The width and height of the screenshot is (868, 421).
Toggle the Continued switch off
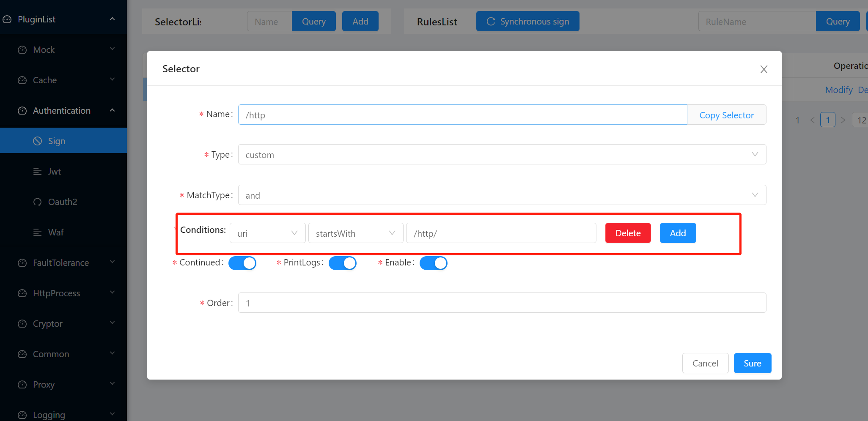pos(242,263)
